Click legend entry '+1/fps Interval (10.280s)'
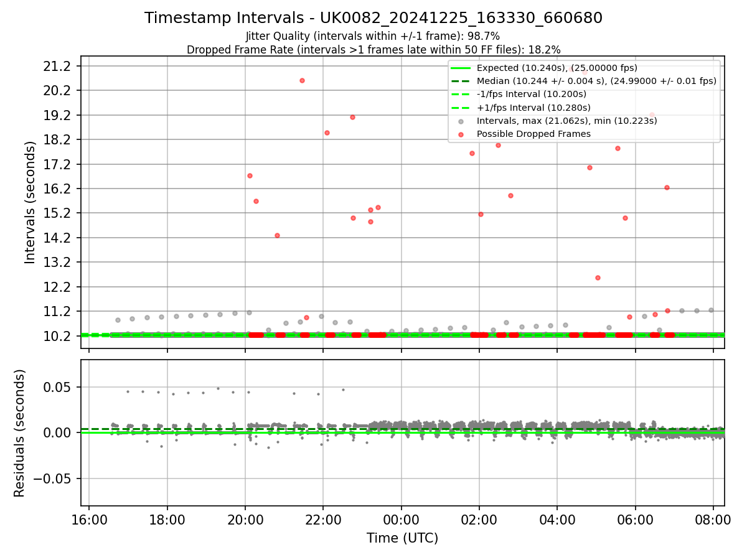 (x=533, y=108)
